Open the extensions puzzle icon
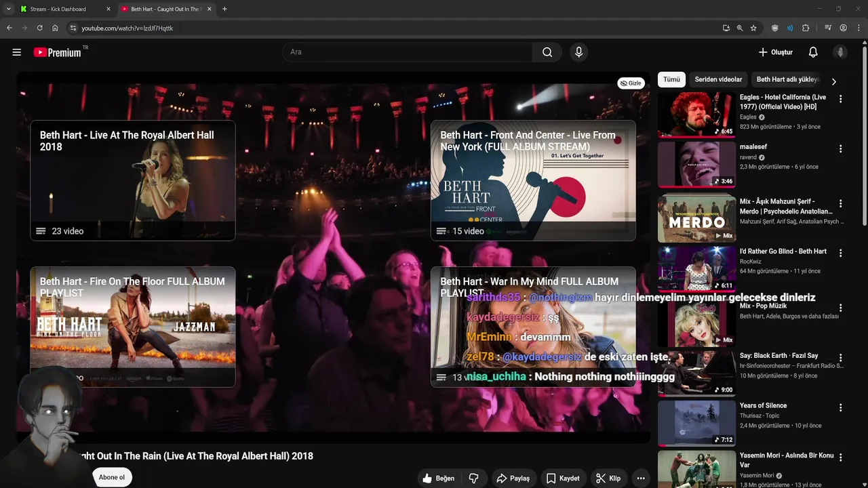Viewport: 868px width, 488px height. coord(806,28)
